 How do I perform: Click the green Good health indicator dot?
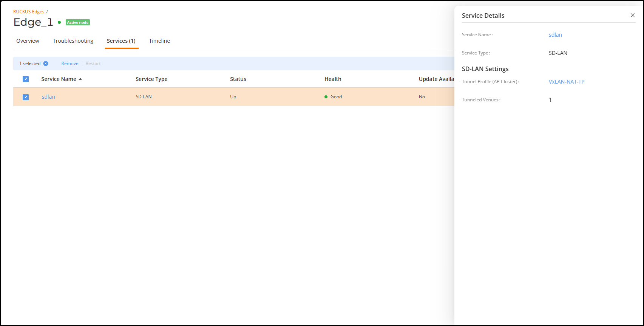tap(326, 97)
